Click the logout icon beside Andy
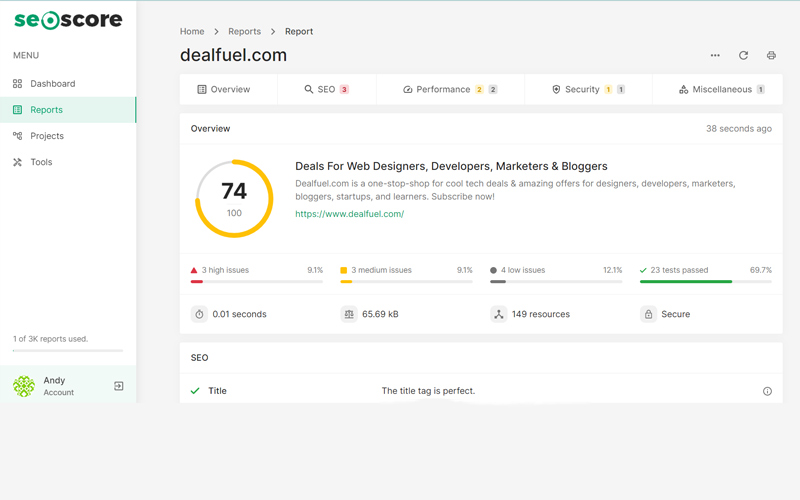The image size is (800, 500). (118, 386)
